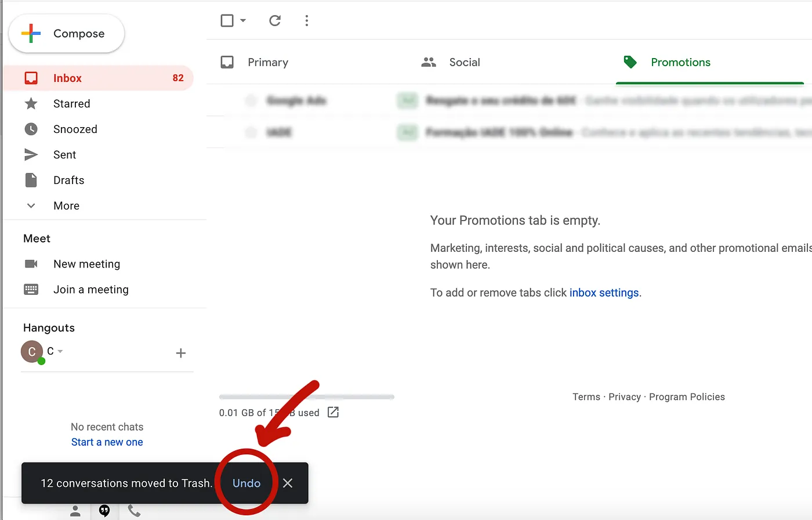Open the Hangouts contacts person icon
Viewport: 812px width, 520px height.
(x=75, y=511)
